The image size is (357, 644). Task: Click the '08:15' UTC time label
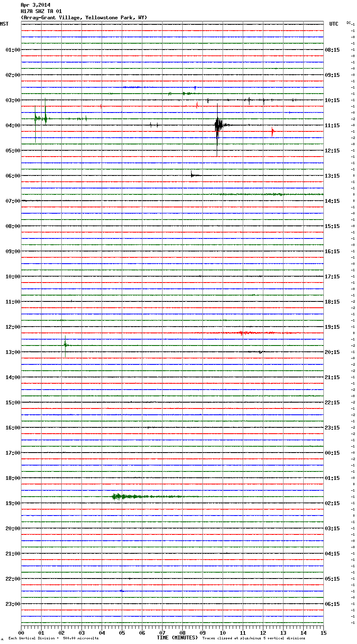pyautogui.click(x=332, y=50)
